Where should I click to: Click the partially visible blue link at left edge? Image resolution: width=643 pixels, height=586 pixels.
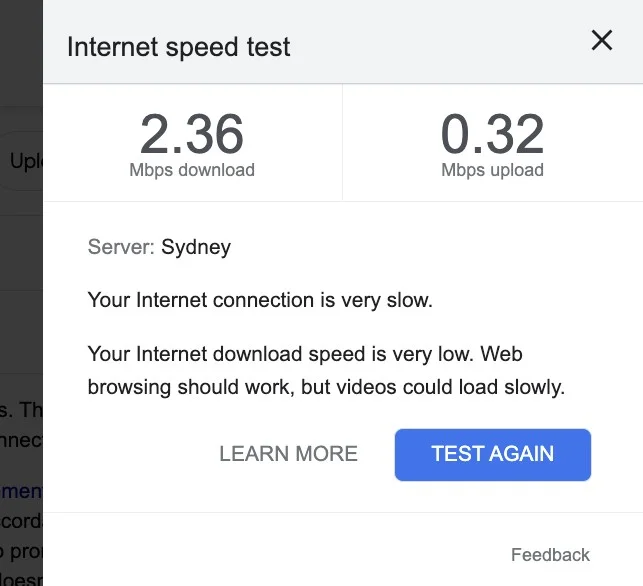(21, 490)
